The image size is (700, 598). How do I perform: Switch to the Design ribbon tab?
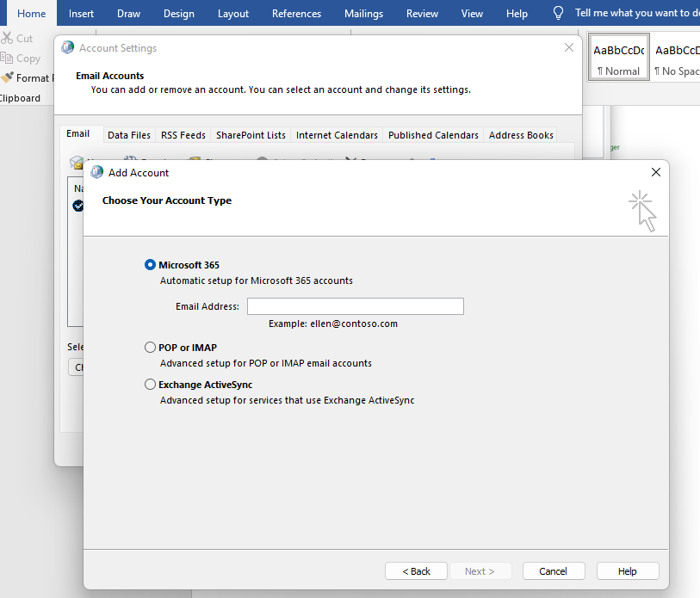pos(179,14)
